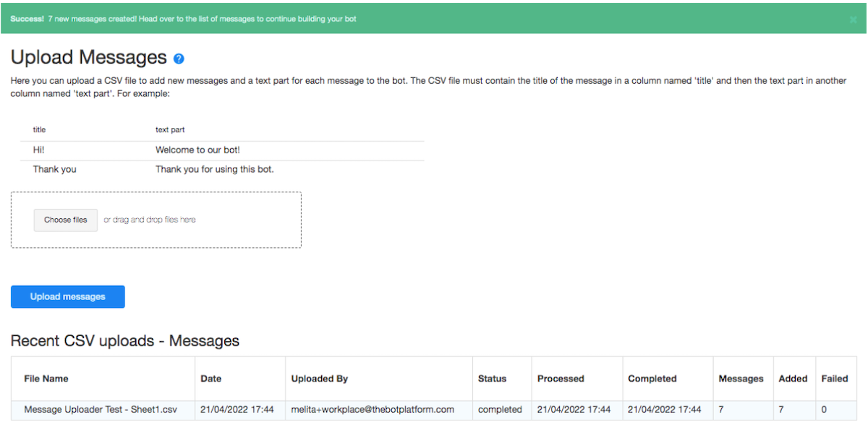Click the blue Upload messages button

[x=68, y=297]
